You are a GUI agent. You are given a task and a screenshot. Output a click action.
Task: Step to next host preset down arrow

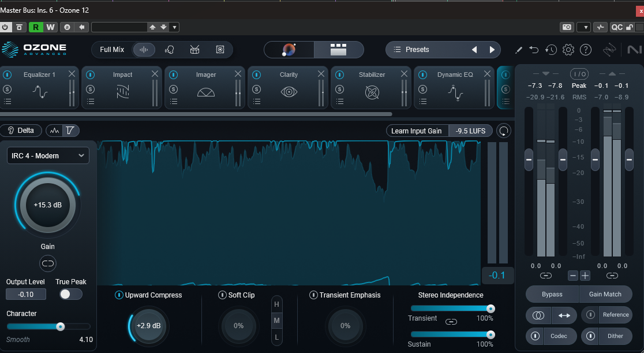click(x=163, y=27)
